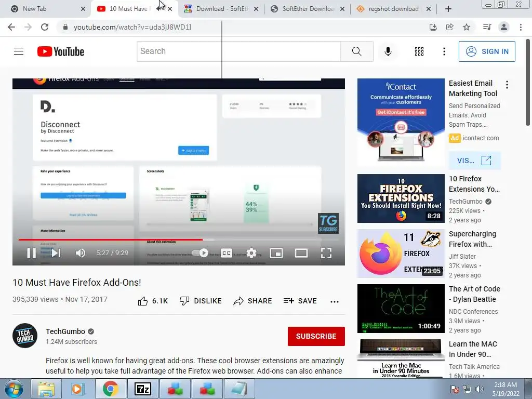Bookmark this page with star
The image size is (532, 399).
[467, 27]
